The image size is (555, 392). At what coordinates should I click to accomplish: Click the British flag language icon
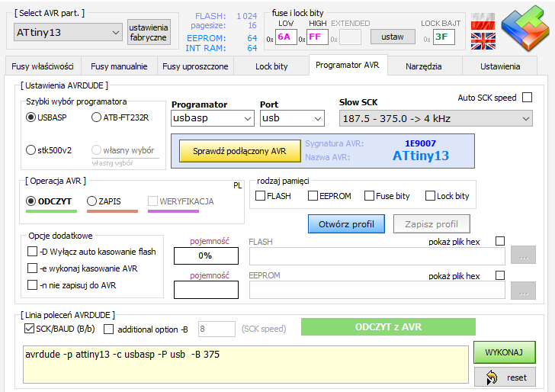click(x=482, y=40)
